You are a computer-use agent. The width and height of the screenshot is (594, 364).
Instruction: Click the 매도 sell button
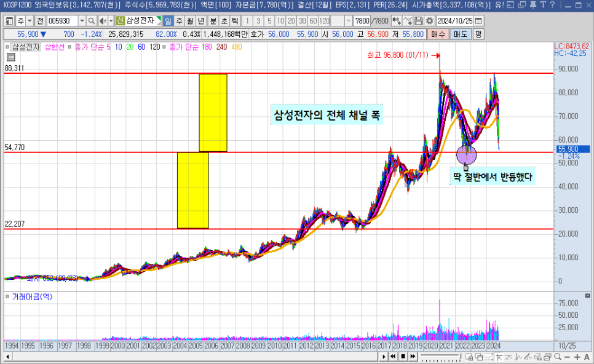[461, 34]
